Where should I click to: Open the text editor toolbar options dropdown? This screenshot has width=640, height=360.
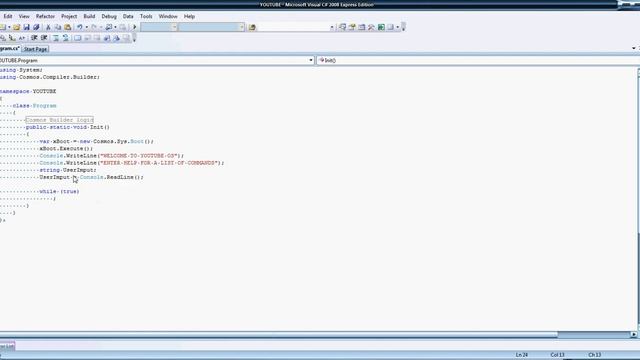pyautogui.click(x=134, y=38)
